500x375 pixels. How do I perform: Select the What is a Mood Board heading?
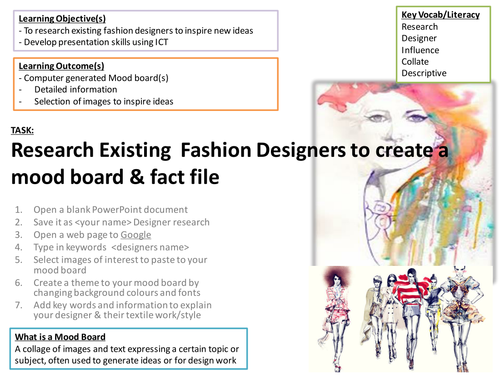click(x=60, y=337)
